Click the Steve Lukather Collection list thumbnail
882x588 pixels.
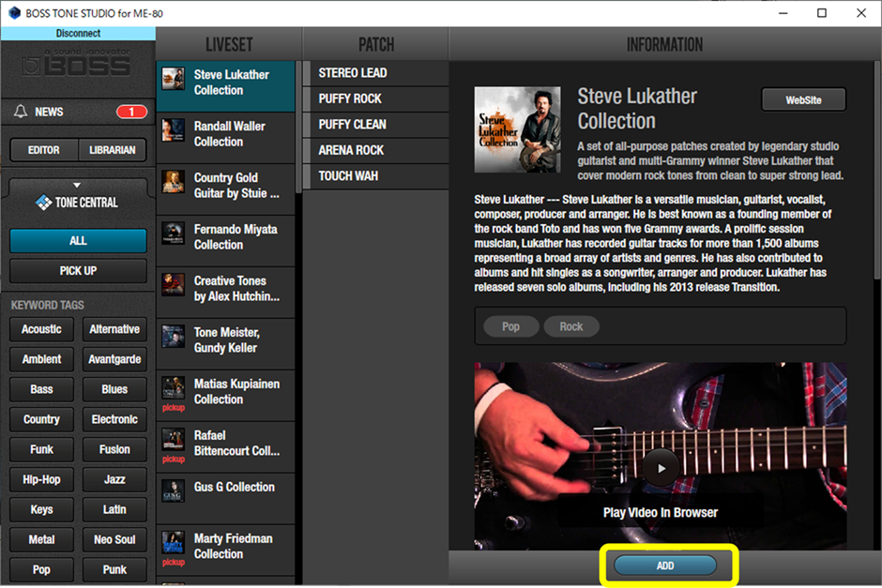click(x=174, y=79)
